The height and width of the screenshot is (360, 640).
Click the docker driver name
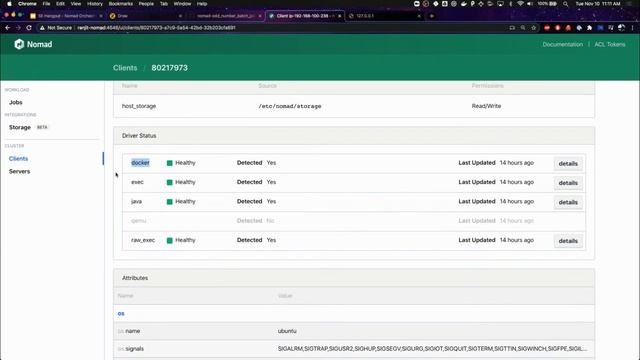click(x=140, y=163)
